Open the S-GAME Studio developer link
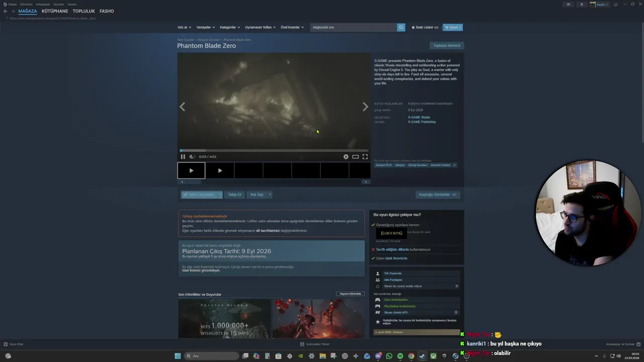644x362 pixels. point(419,117)
